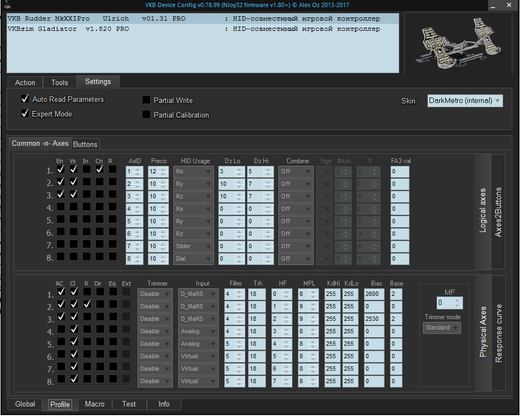Adjust AxID stepper for logical axis 2

[138, 184]
